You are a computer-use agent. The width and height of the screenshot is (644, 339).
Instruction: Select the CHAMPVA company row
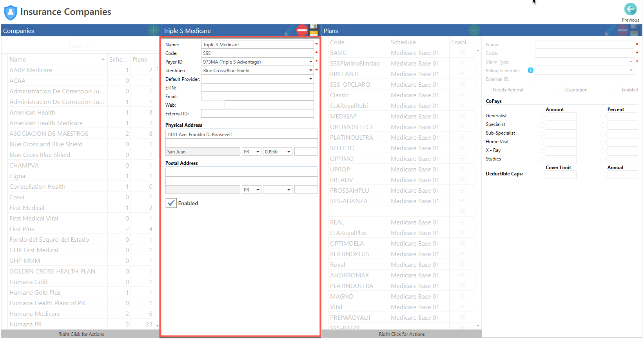click(x=81, y=165)
